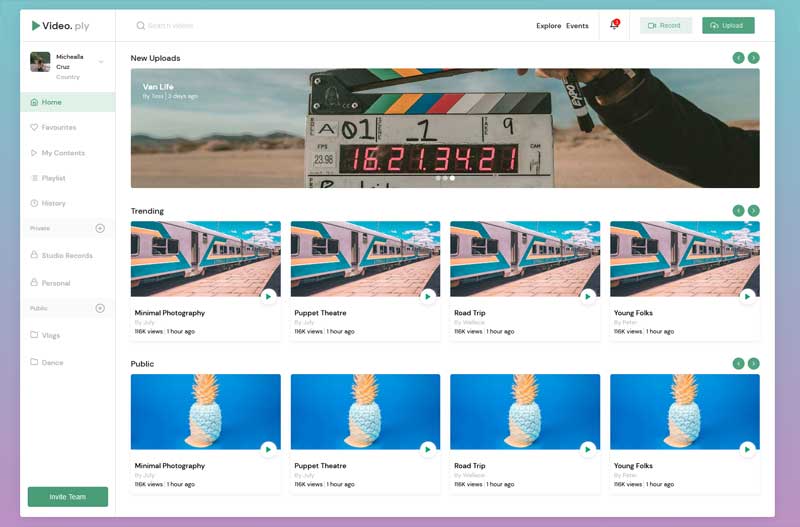Show previous Trending videos
Screen dimensions: 800x527
click(738, 211)
